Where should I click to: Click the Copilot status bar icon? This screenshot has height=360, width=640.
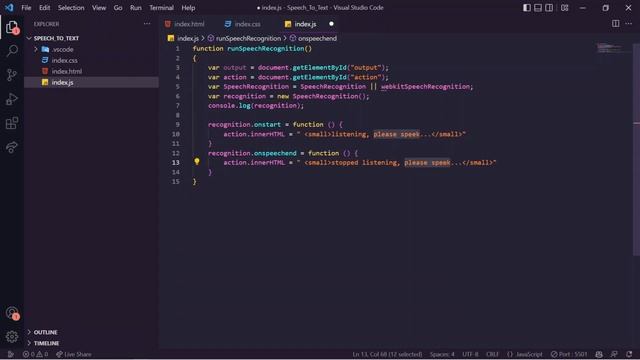click(599, 354)
